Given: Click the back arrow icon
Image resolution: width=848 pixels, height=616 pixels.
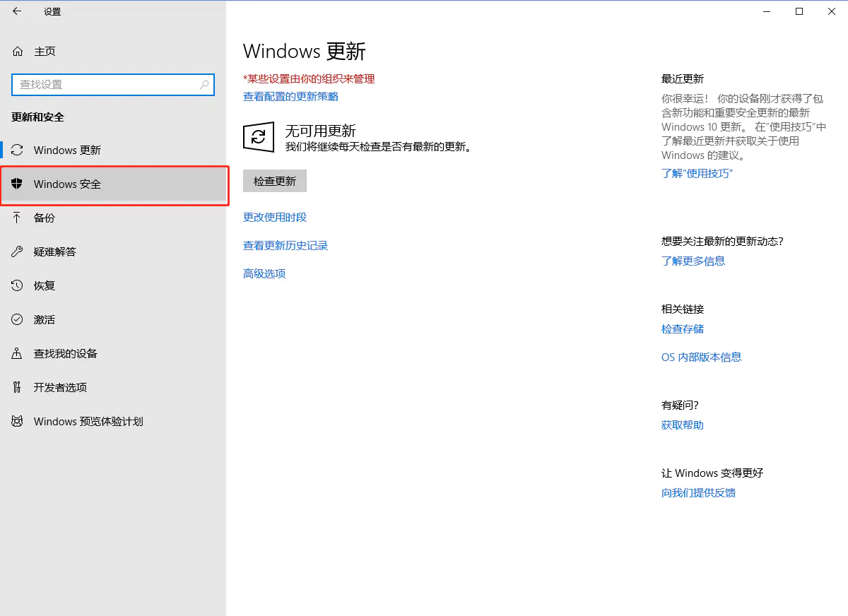Looking at the screenshot, I should pos(17,11).
